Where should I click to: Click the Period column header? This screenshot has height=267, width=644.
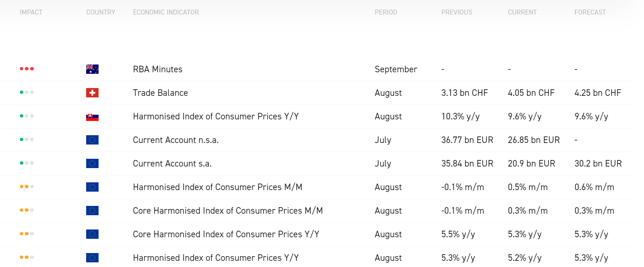point(386,12)
